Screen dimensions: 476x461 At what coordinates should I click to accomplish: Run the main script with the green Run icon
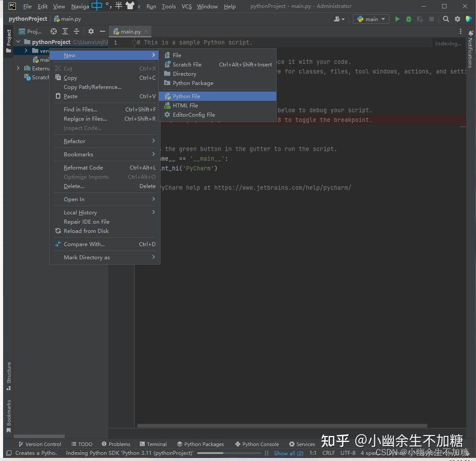(x=397, y=19)
